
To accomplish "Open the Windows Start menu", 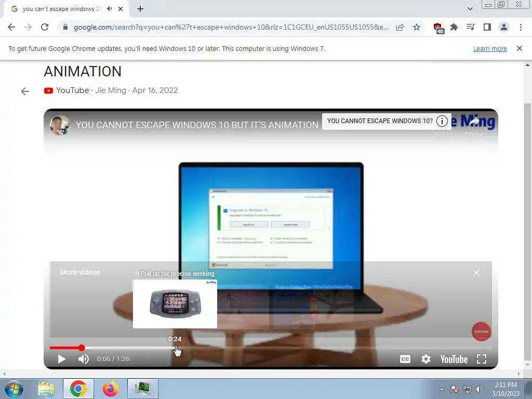I will pos(14,389).
